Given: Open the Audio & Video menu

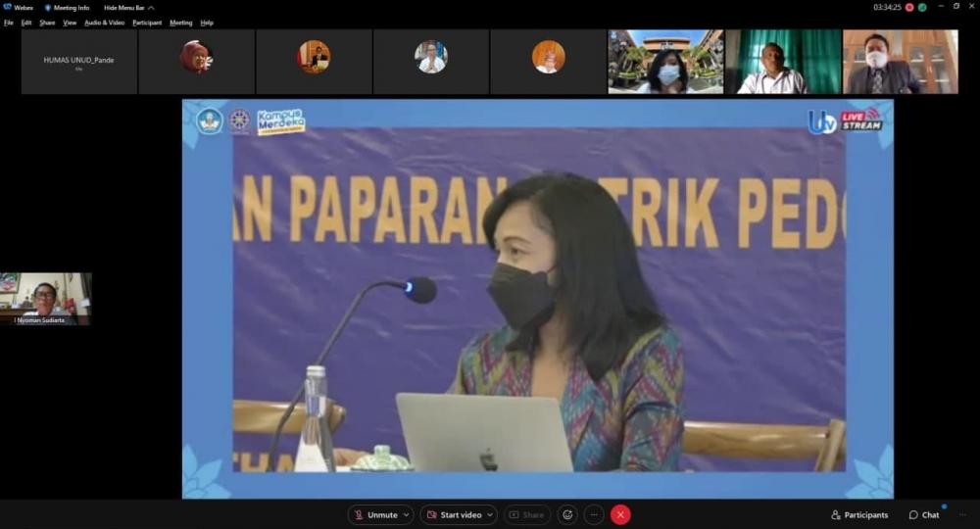Looking at the screenshot, I should (105, 23).
